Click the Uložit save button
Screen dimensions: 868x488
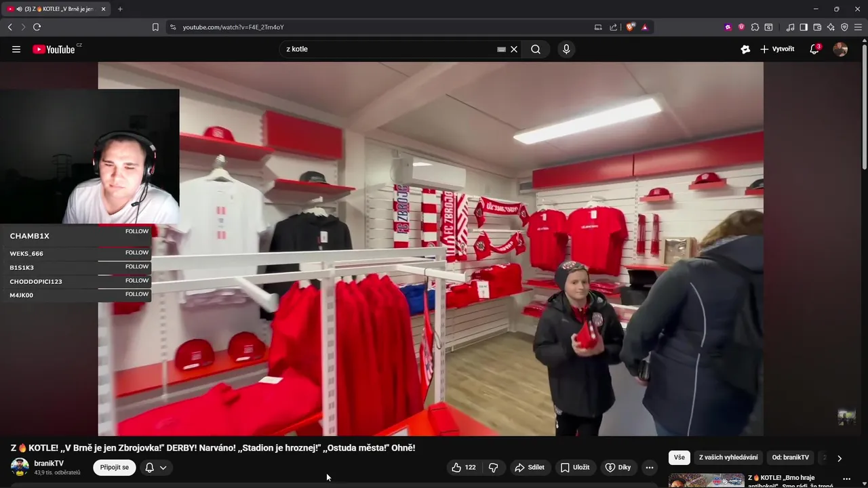574,467
